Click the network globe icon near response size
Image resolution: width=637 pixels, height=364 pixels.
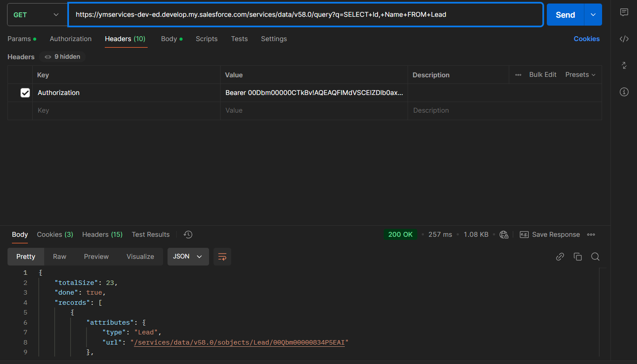tap(503, 235)
